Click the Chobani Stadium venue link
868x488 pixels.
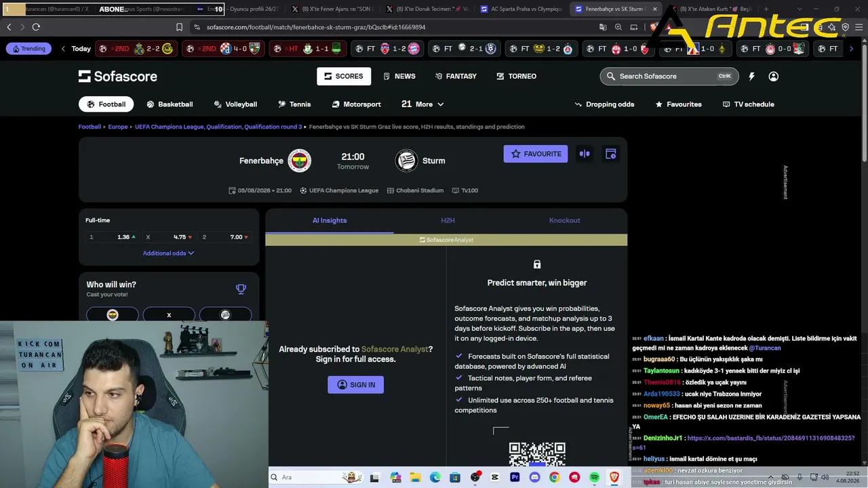(415, 190)
